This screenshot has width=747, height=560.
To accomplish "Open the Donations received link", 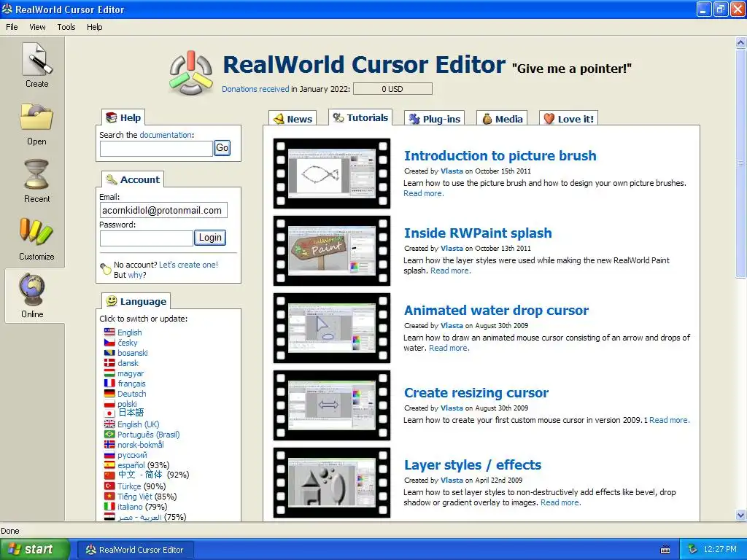I will (x=255, y=89).
